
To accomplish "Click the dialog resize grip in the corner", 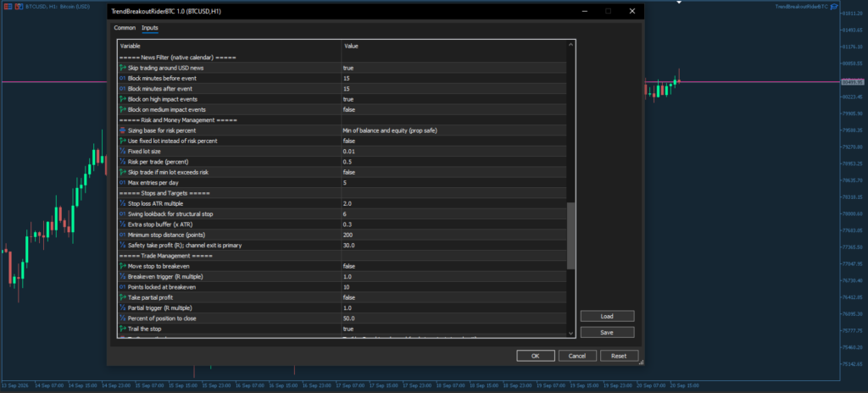I will coord(641,363).
